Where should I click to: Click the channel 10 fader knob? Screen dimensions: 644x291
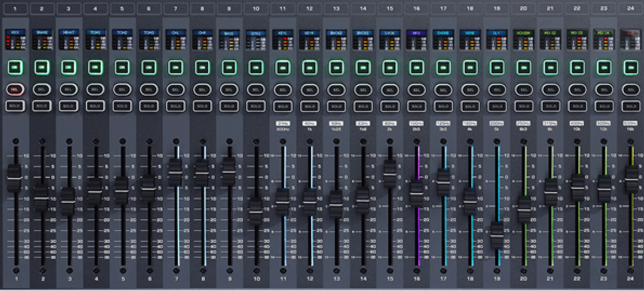(255, 211)
